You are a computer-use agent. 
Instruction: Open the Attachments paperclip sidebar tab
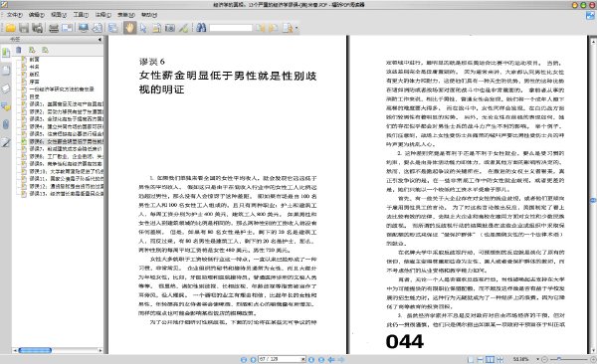click(6, 124)
